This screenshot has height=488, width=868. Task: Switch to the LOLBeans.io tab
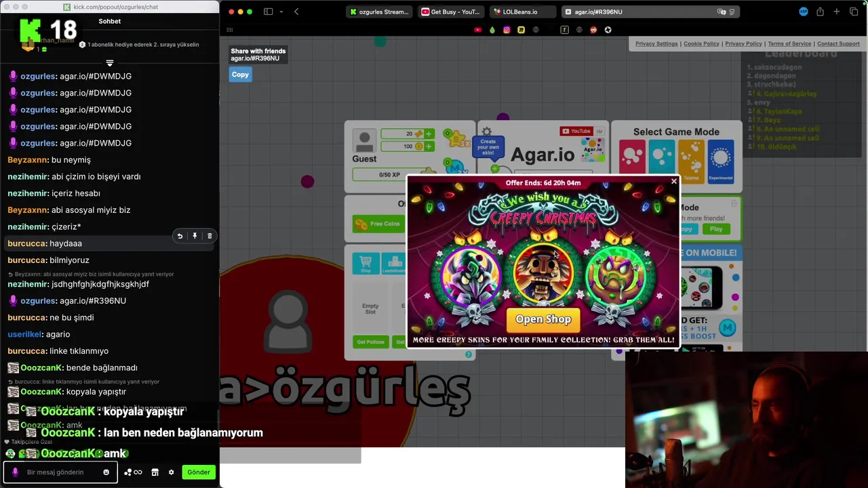point(522,12)
